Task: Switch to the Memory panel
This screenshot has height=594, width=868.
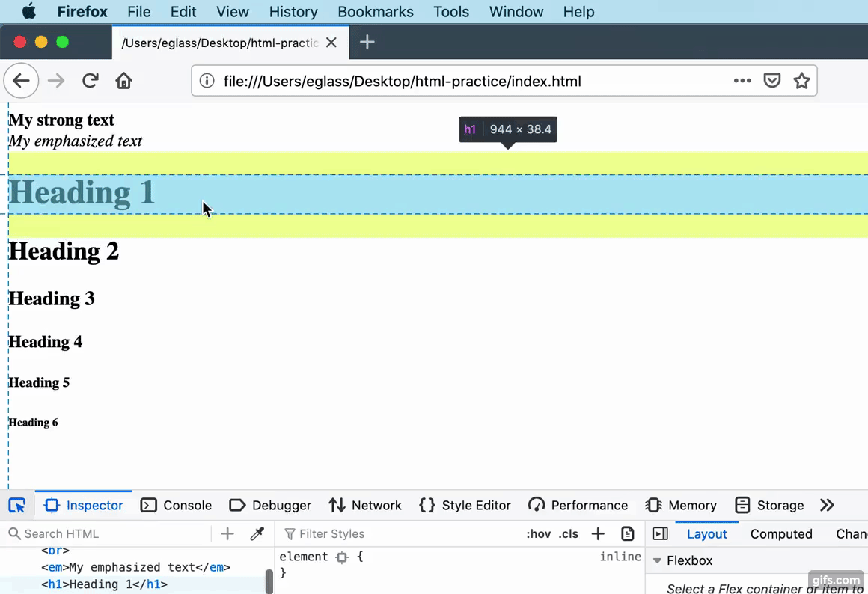Action: [681, 506]
